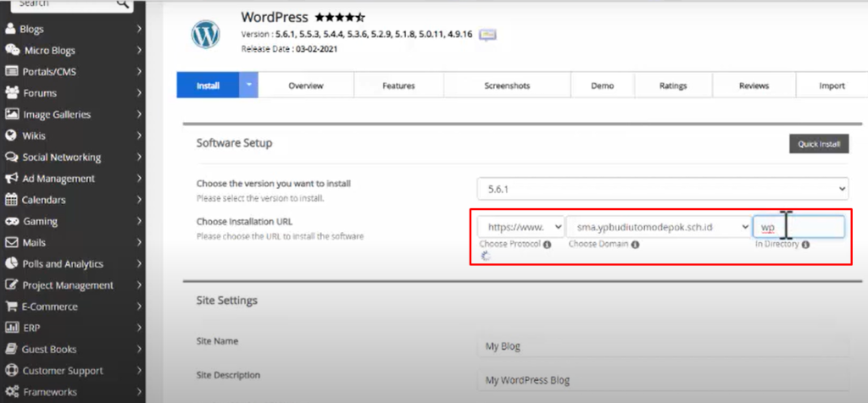Screen dimensions: 868x403
Task: Click the Choose Protocol info icon
Action: [547, 245]
